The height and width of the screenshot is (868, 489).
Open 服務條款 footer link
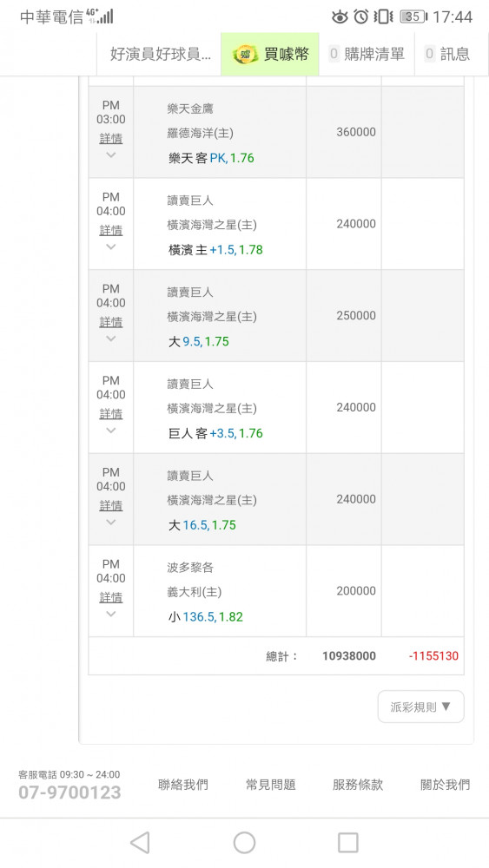pos(358,785)
